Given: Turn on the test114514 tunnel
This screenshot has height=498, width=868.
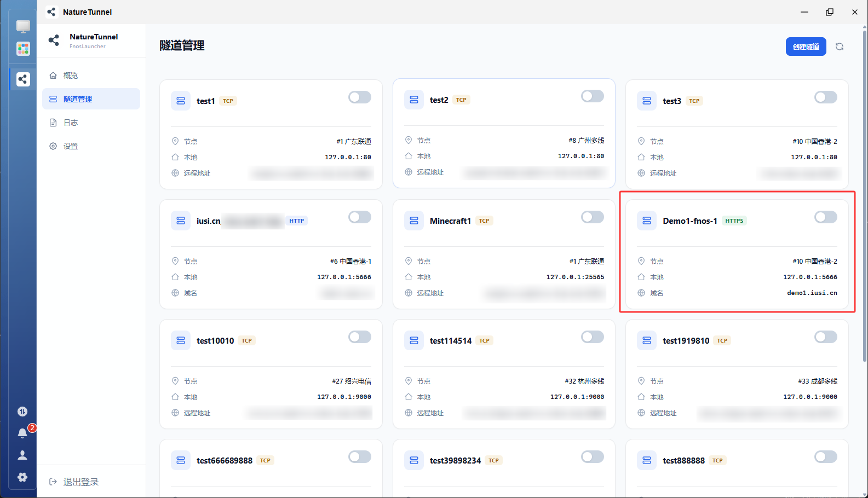Looking at the screenshot, I should click(x=593, y=337).
